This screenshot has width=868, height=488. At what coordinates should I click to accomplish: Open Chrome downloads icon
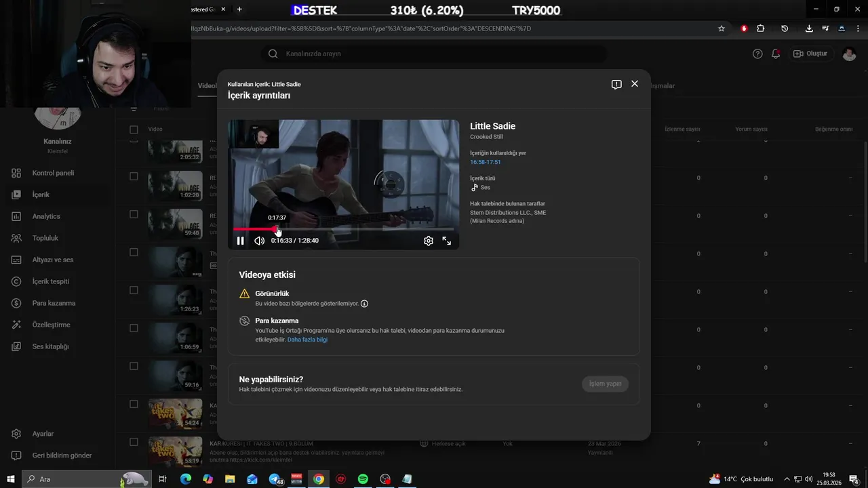point(809,28)
